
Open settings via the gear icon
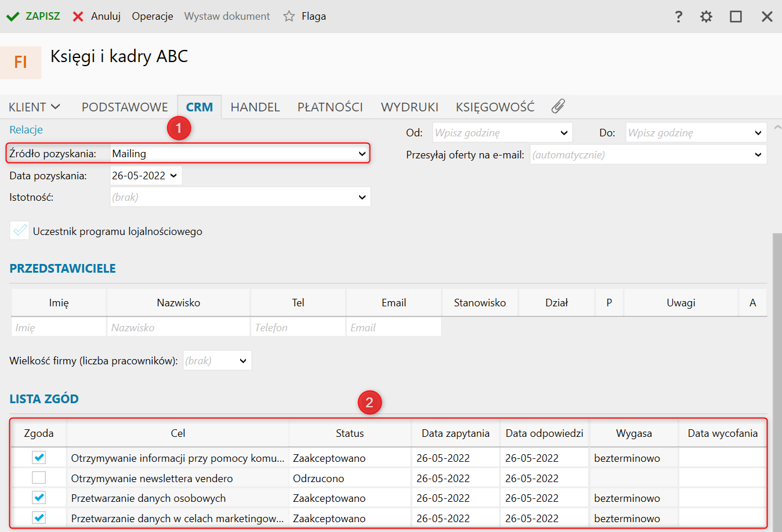click(706, 17)
